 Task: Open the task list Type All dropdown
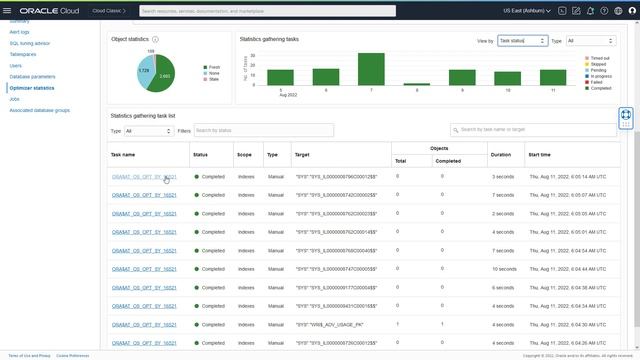pyautogui.click(x=149, y=131)
